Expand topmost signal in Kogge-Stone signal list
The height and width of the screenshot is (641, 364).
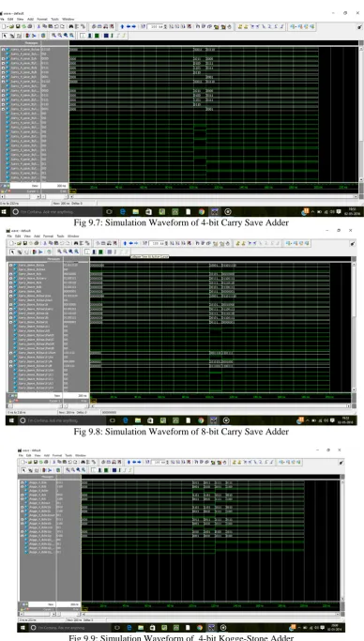click(x=23, y=482)
